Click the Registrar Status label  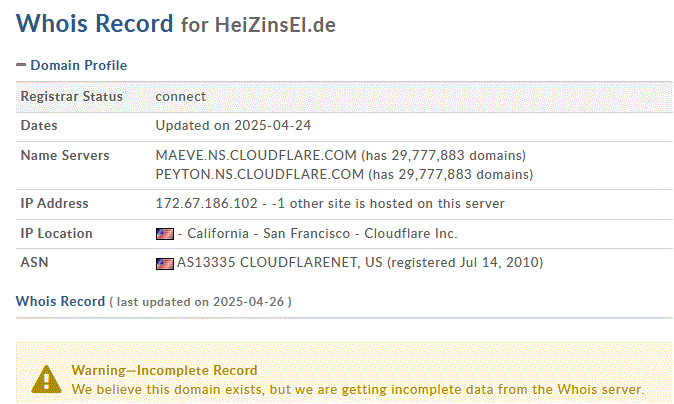pos(72,96)
